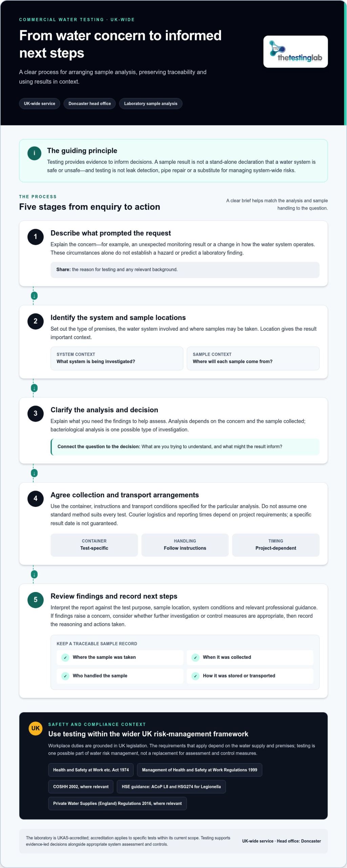
Task: Toggle the Who handled the sample check
Action: 65,676
